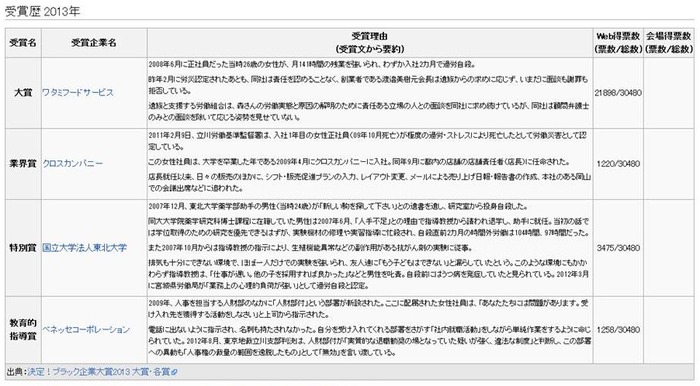Click the 大賞 row label
700x386 pixels.
[23, 93]
